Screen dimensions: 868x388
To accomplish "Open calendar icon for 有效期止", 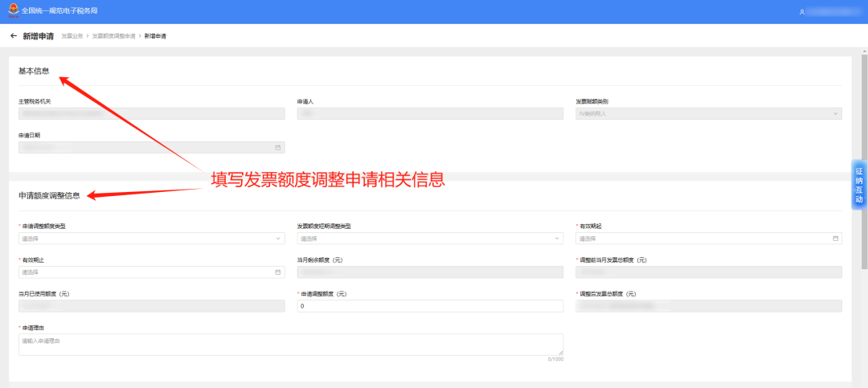I will (278, 272).
